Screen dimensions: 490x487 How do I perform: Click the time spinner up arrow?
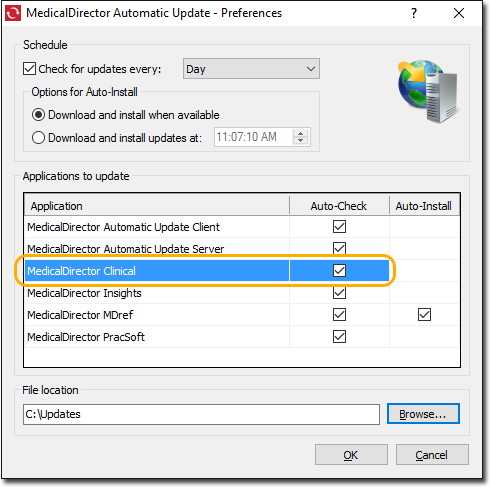[300, 133]
